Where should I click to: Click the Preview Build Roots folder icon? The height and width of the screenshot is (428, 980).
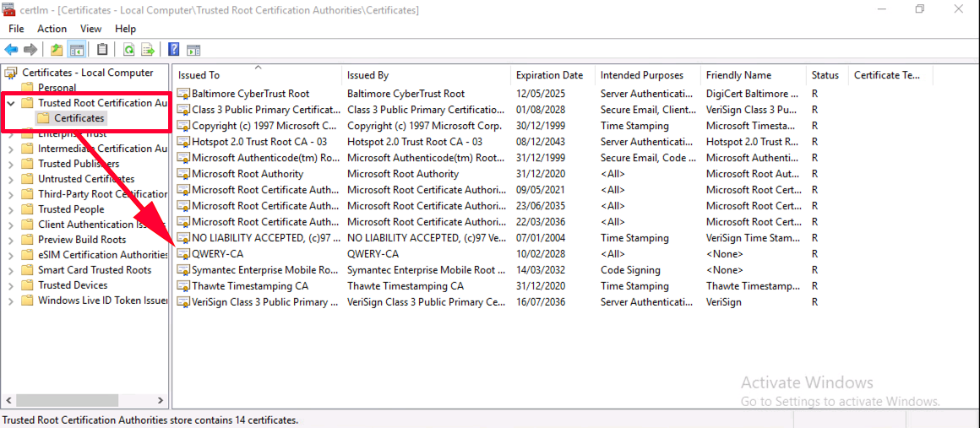(27, 239)
